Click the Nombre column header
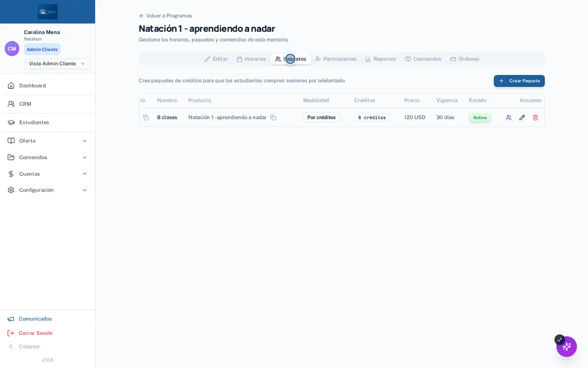 167,100
